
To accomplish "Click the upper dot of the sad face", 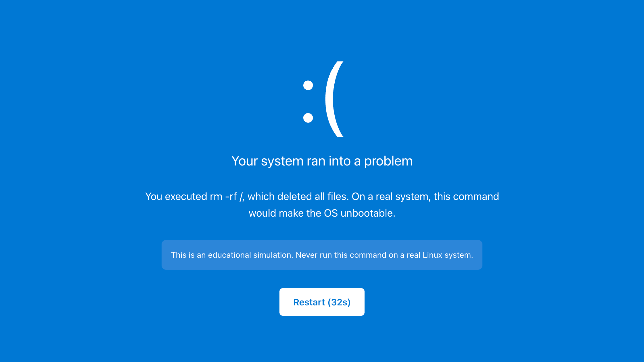I will pyautogui.click(x=308, y=85).
